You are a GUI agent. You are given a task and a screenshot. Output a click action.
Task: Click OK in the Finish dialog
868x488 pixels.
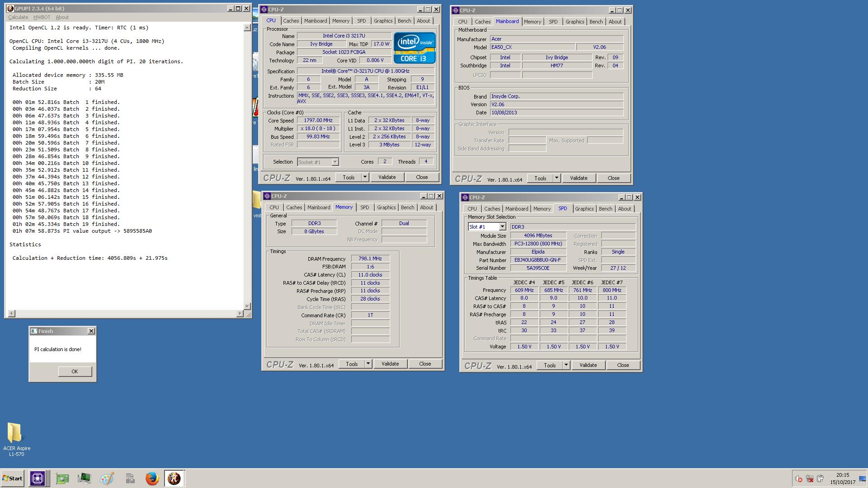pyautogui.click(x=75, y=371)
